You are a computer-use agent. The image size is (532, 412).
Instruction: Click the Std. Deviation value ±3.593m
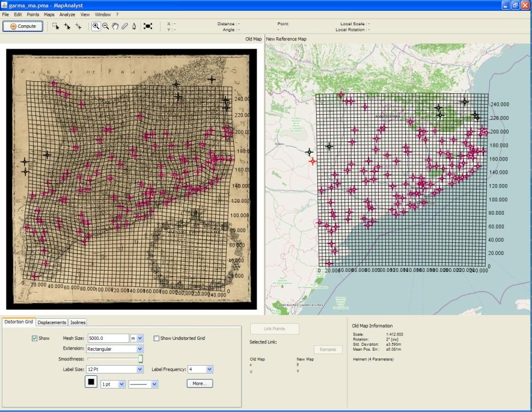pos(394,344)
